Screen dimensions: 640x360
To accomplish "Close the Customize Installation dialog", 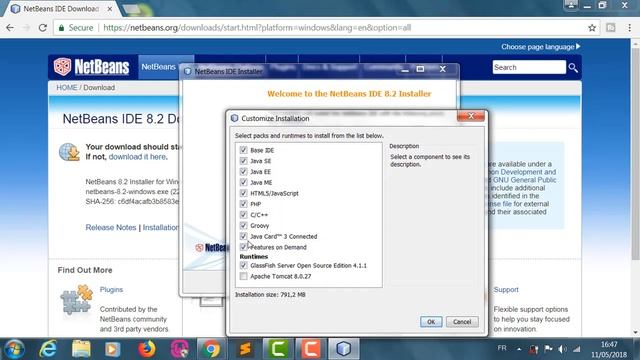I will [471, 116].
